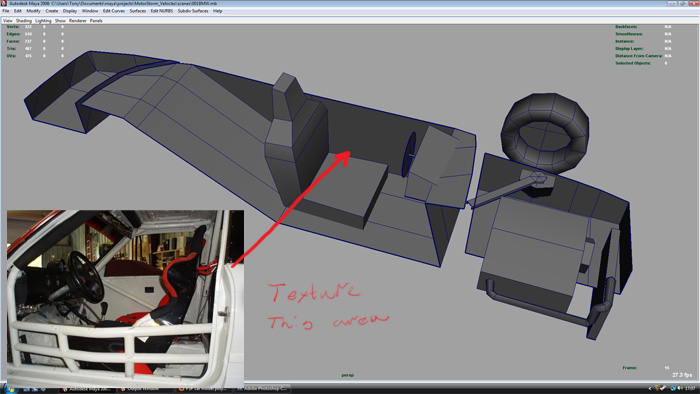Open the File menu

pyautogui.click(x=6, y=11)
